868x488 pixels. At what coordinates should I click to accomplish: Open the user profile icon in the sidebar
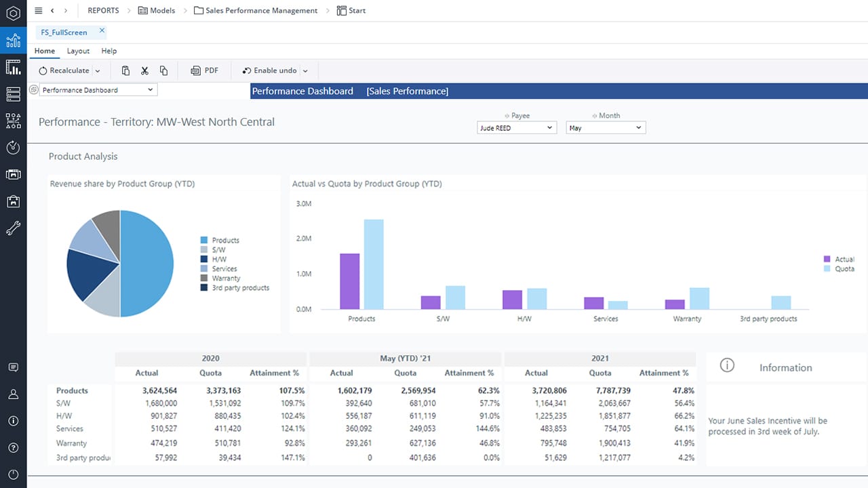(13, 394)
